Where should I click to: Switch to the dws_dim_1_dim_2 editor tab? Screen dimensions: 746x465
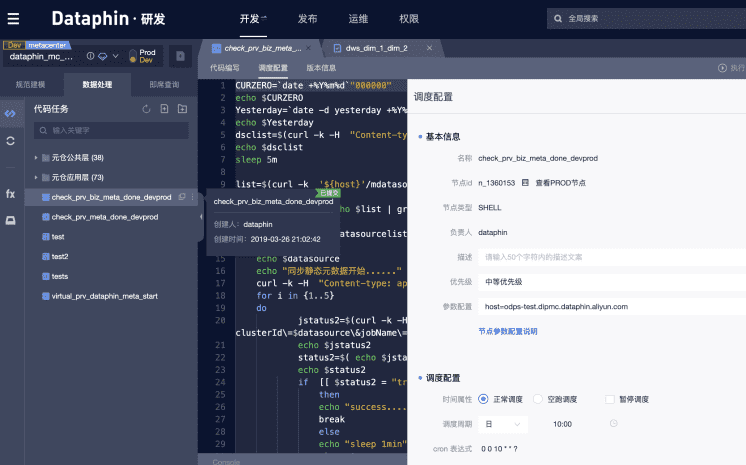(x=376, y=48)
